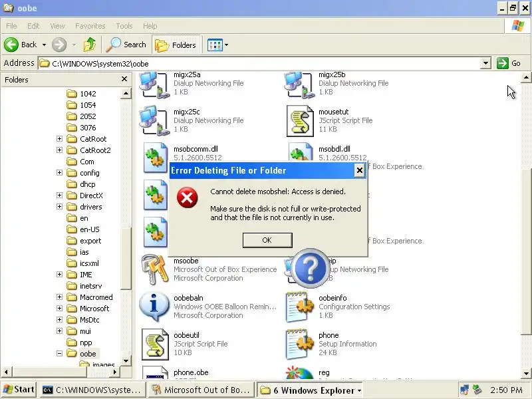The height and width of the screenshot is (399, 532).
Task: Select the oobebaln info balloon icon
Action: (154, 307)
